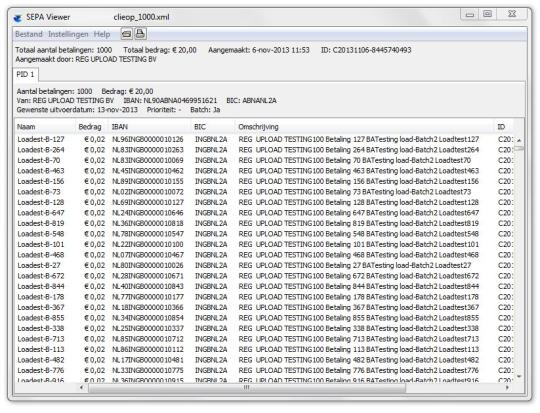The image size is (540, 413).
Task: Close the SEPA Viewer window
Action: click(x=512, y=14)
